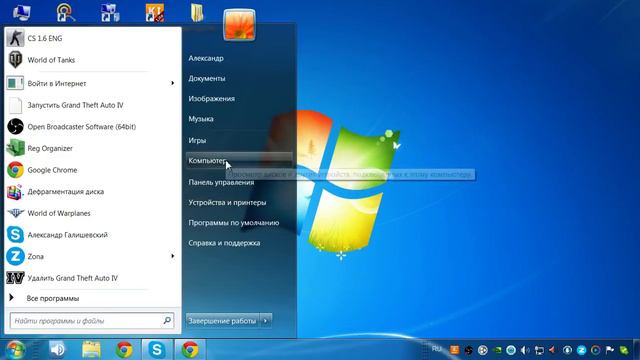Open the network icon in system tray
640x360 pixels.
click(539, 350)
